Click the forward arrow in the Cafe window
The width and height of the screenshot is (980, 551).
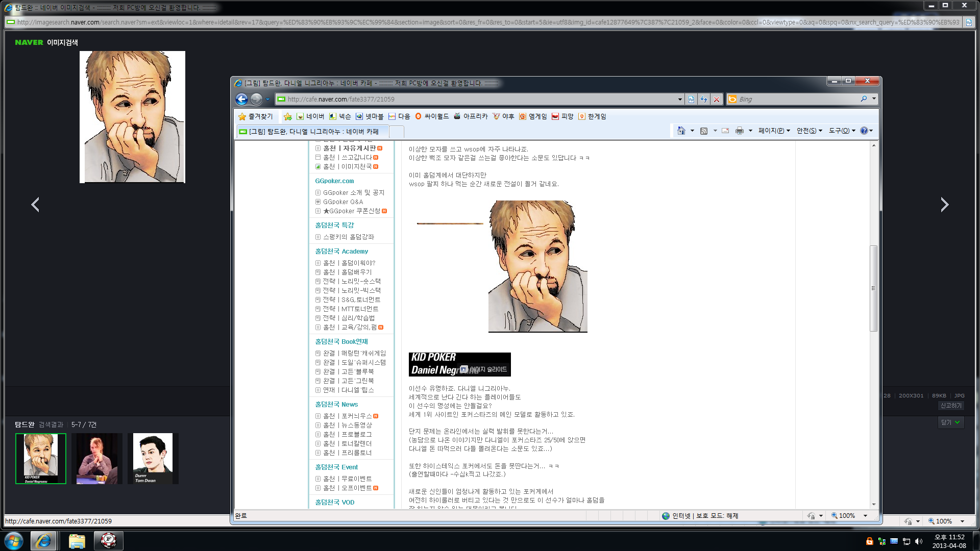[257, 99]
